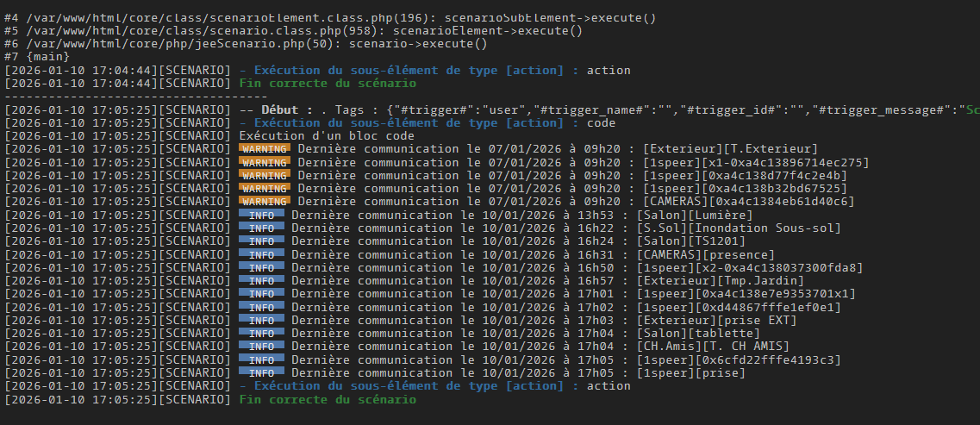The width and height of the screenshot is (980, 425).
Task: Click the jeeScenario.php(50) stack trace line
Action: point(246,44)
